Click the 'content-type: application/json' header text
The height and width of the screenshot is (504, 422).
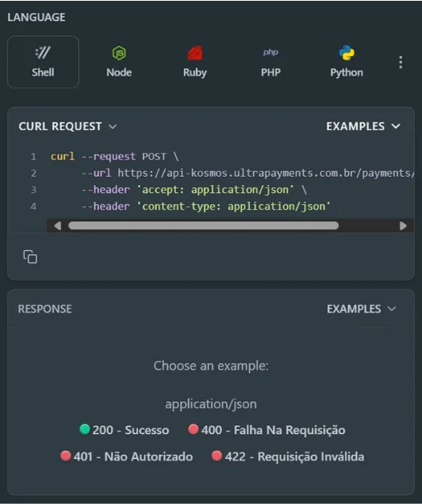(x=234, y=206)
